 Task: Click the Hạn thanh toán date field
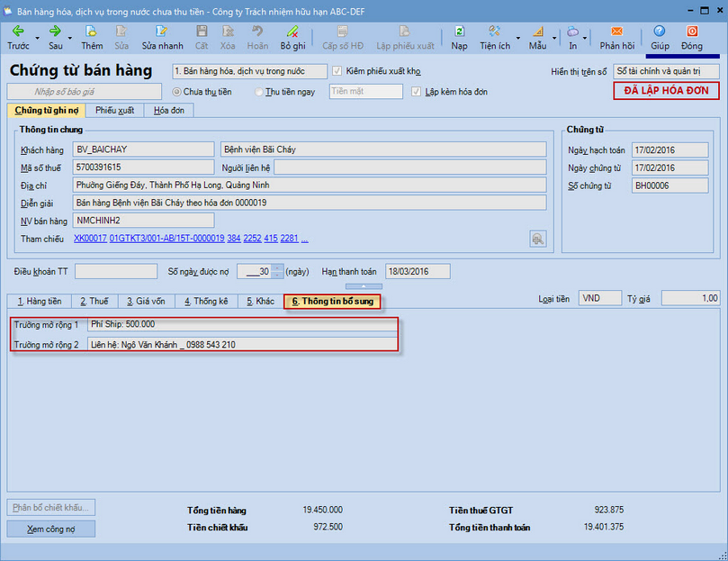[418, 271]
